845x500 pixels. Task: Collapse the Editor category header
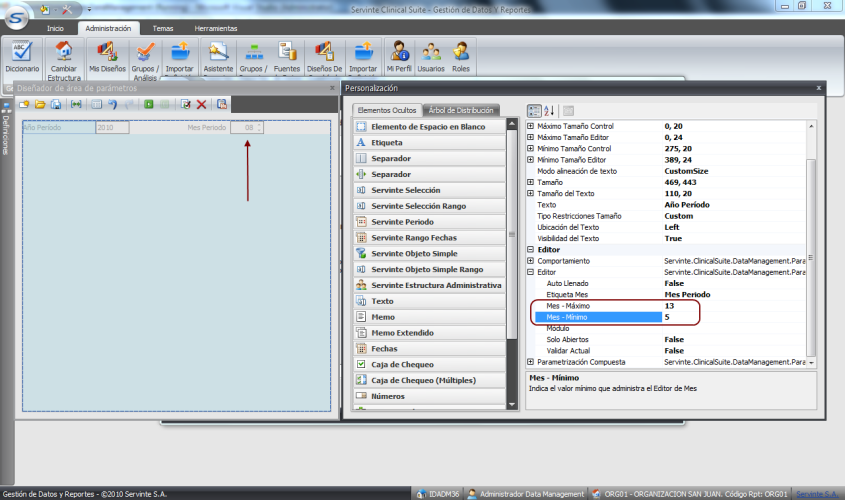[530, 249]
